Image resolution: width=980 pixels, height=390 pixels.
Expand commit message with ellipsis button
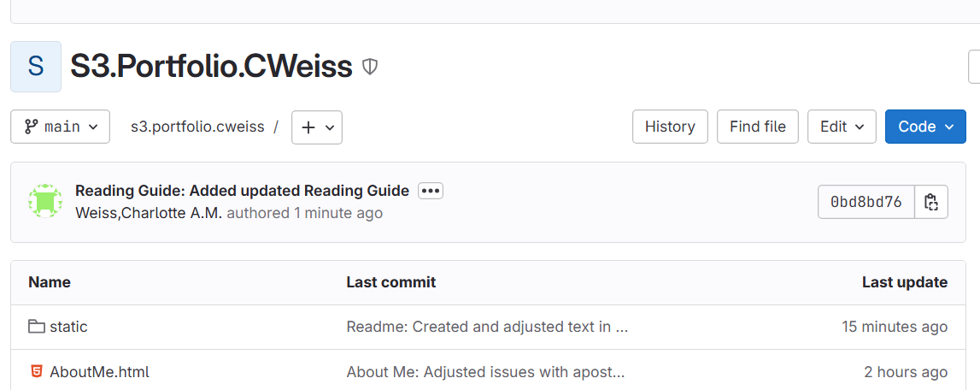coord(431,191)
